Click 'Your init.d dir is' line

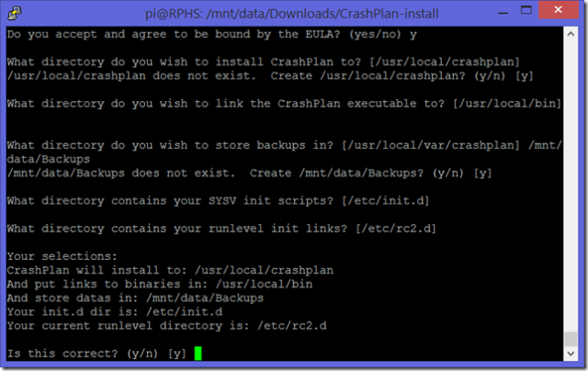tap(117, 311)
